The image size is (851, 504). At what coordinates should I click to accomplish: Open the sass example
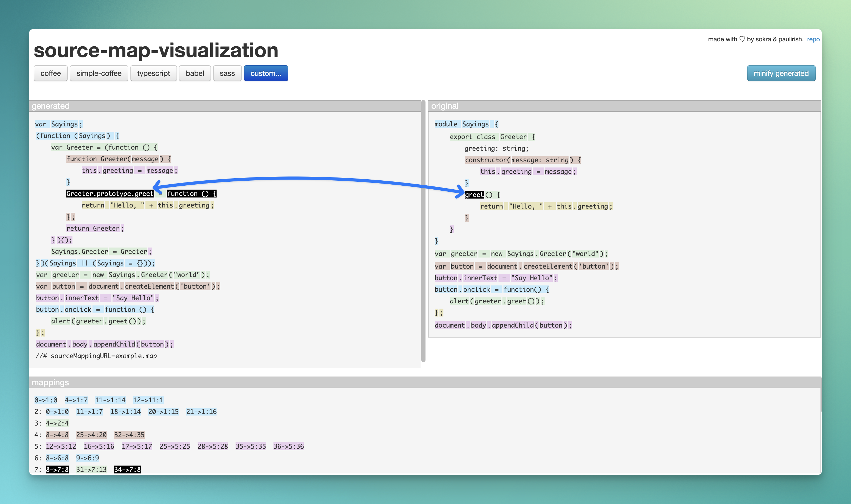[227, 73]
